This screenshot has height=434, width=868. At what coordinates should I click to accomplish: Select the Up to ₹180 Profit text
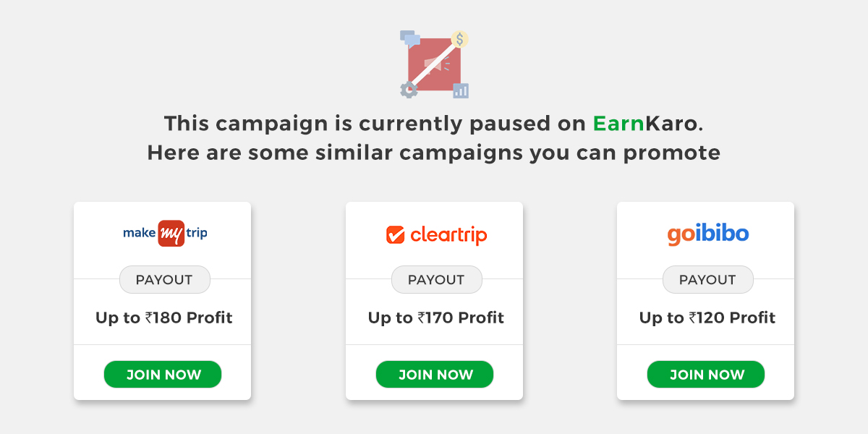click(163, 317)
